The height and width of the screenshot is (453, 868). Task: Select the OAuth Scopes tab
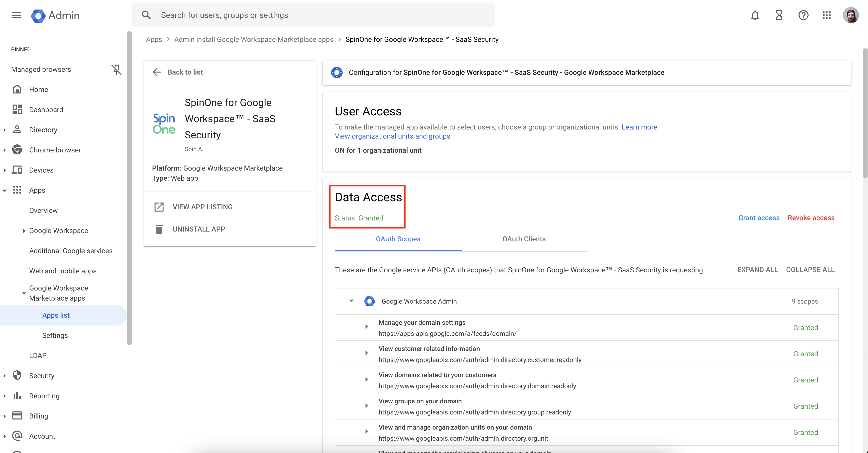pos(398,239)
